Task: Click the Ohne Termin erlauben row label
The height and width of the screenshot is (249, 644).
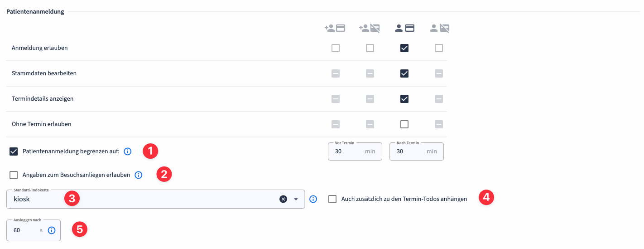Action: [42, 124]
